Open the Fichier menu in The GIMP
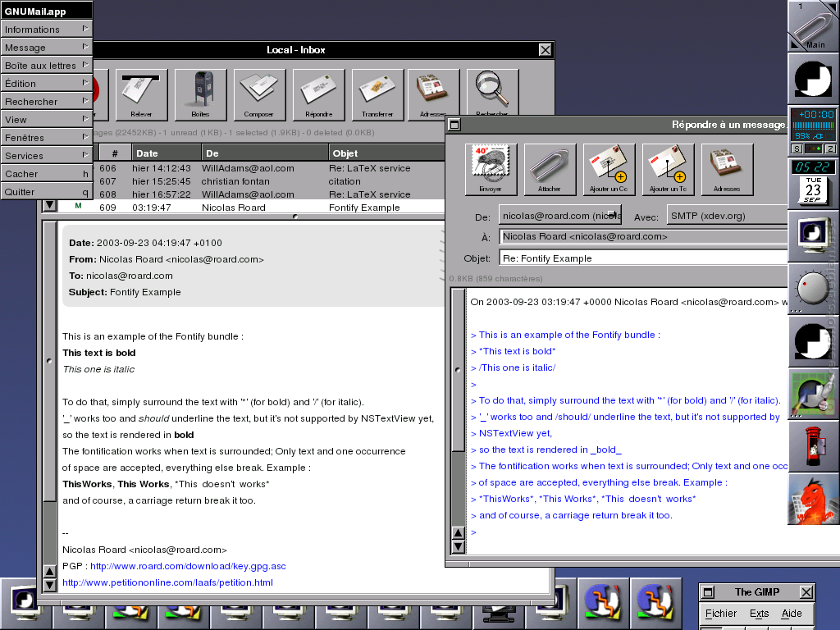 click(721, 614)
